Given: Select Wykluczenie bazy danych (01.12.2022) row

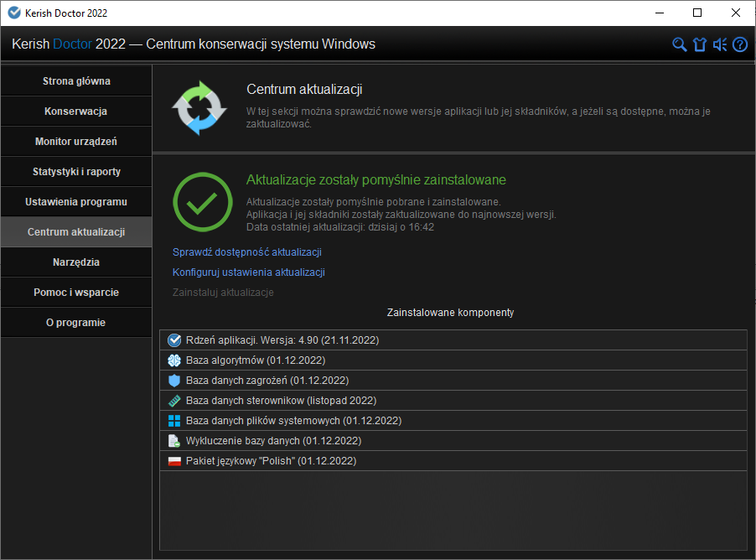Looking at the screenshot, I should pyautogui.click(x=453, y=441).
